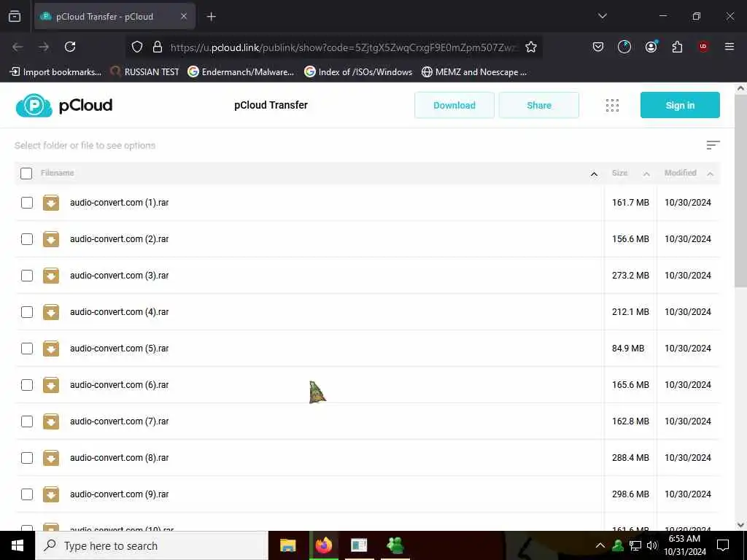This screenshot has height=560, width=747.
Task: Click archive icon for audio-convert.com (3).rar
Action: click(51, 275)
